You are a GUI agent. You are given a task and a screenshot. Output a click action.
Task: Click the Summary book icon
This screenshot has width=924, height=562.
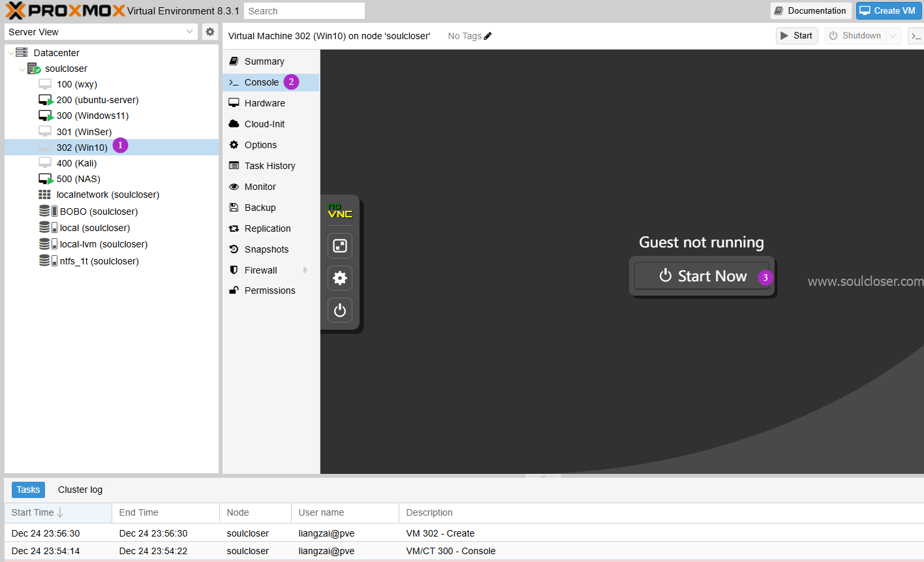click(x=234, y=61)
